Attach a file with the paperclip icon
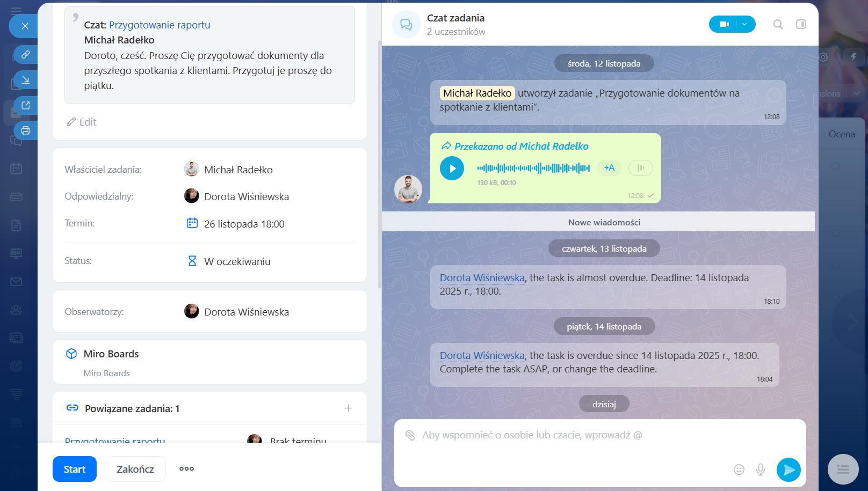868x491 pixels. pos(410,435)
